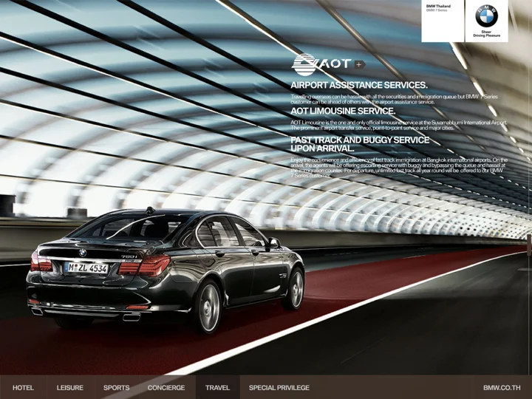Go to the SPORTS tab
Viewport: 532px width, 399px height.
117,387
